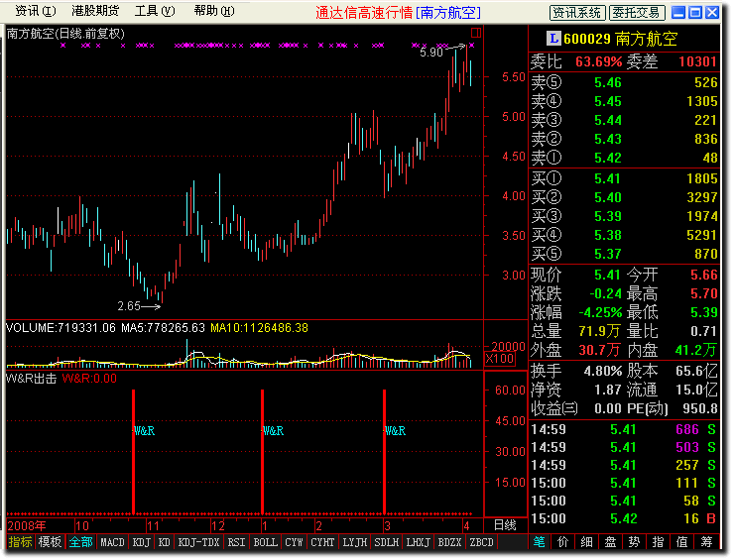
Task: Maximize the 通达信 window
Action: (x=695, y=13)
